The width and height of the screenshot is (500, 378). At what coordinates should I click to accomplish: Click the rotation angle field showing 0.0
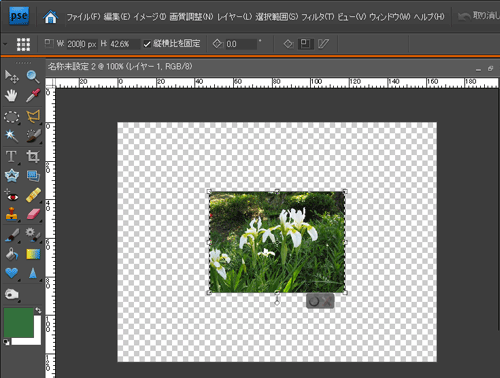241,44
